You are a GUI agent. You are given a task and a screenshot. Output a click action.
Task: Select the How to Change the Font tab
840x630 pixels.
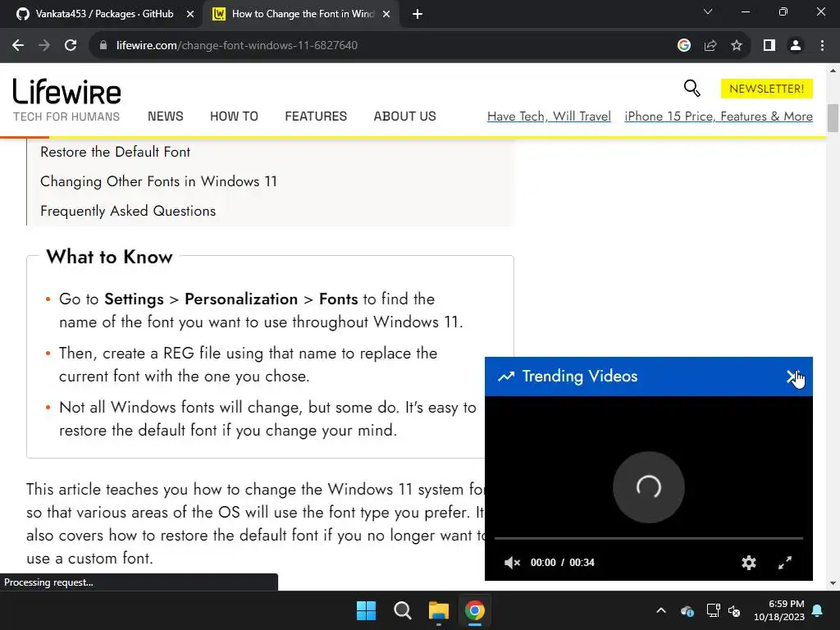click(303, 14)
